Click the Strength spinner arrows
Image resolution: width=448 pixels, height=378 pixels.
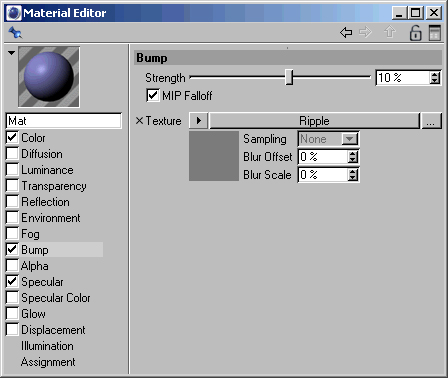(x=435, y=78)
